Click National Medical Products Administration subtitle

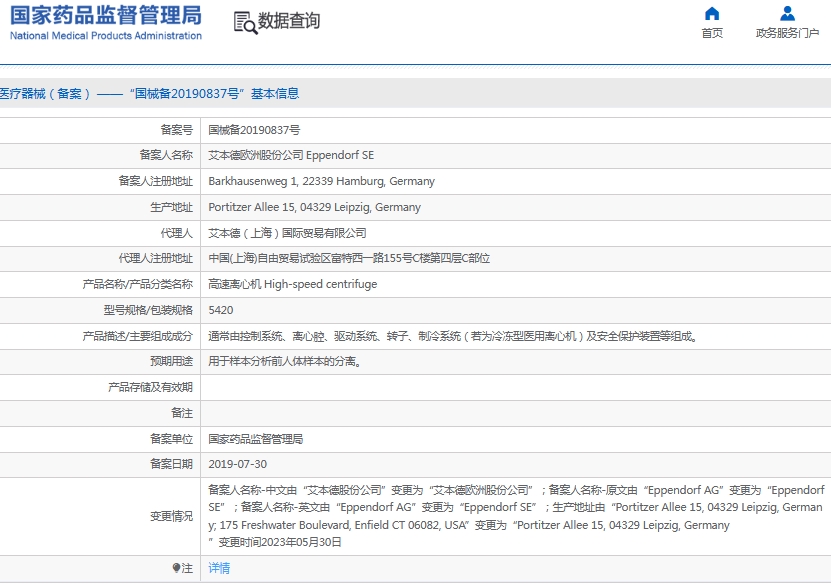[106, 36]
